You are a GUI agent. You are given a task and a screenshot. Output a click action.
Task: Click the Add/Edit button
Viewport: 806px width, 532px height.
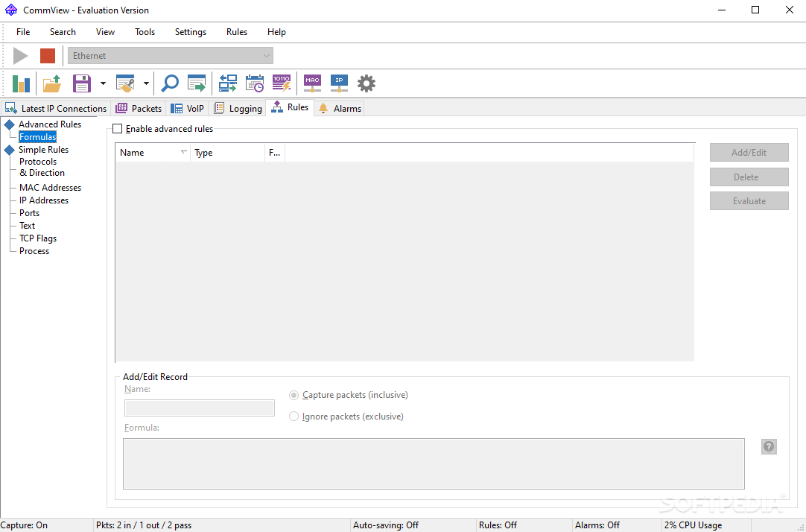[x=749, y=153]
